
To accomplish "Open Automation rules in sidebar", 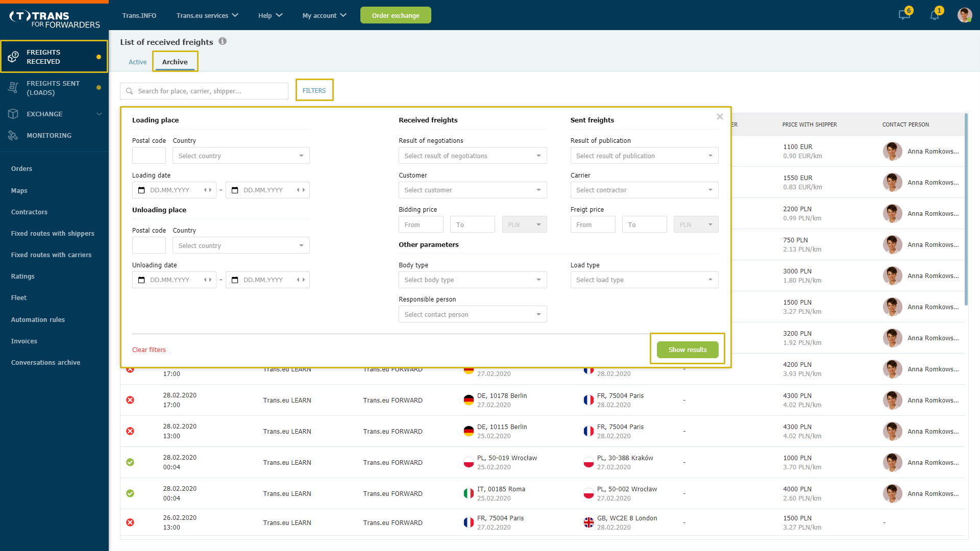I will (38, 319).
